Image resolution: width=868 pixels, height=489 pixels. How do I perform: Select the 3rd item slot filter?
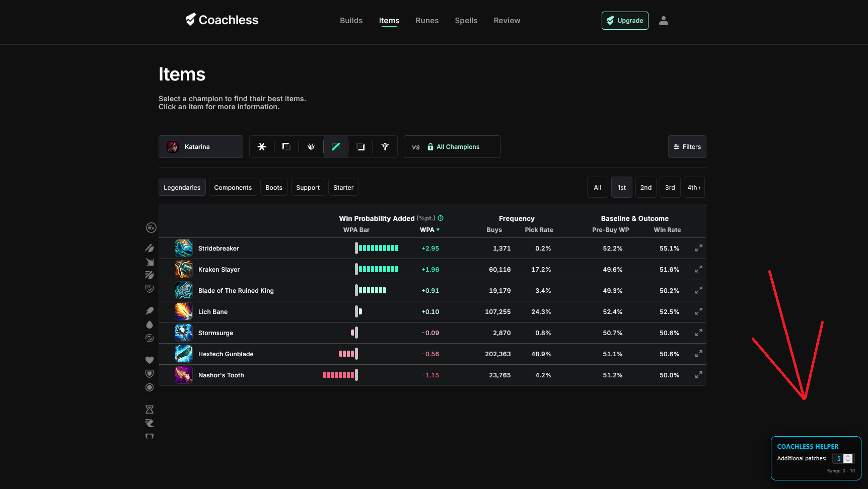[670, 188]
